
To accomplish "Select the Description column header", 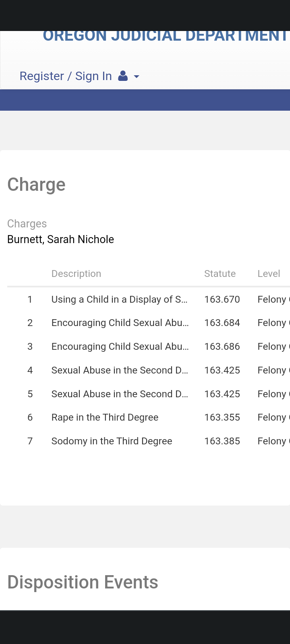I will click(76, 274).
